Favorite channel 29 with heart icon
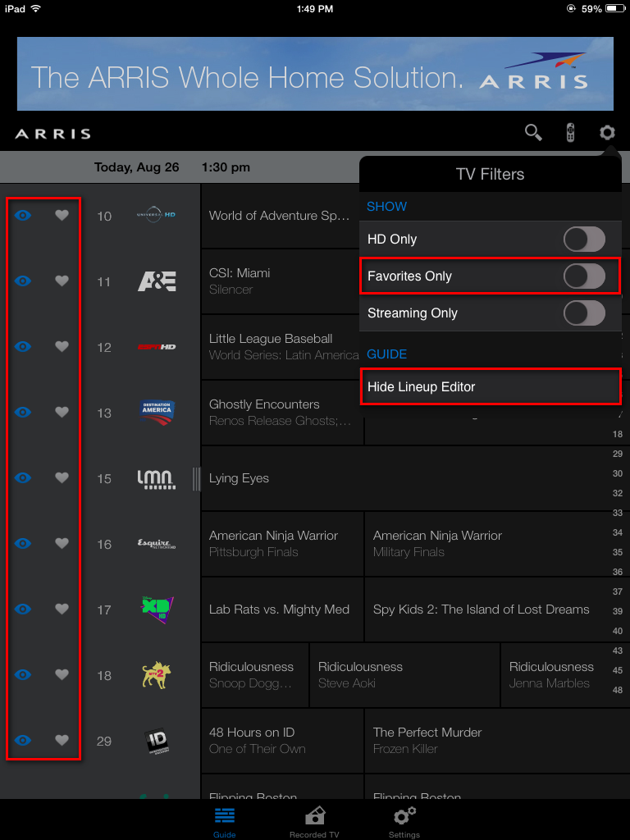The height and width of the screenshot is (840, 630). pyautogui.click(x=62, y=740)
